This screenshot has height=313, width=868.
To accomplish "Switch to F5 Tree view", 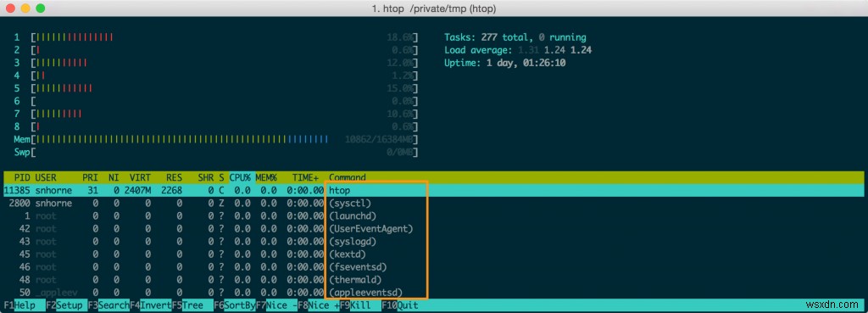I will point(192,305).
